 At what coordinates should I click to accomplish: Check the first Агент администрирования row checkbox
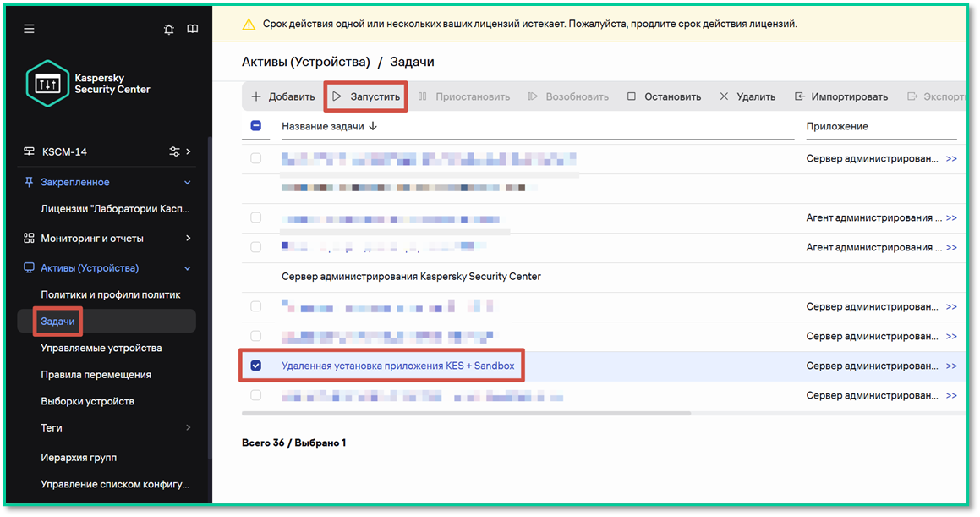255,217
